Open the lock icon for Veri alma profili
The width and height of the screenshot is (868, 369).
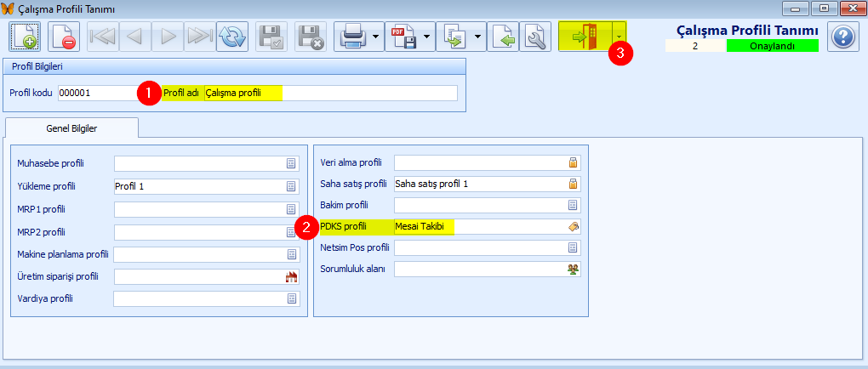click(573, 162)
